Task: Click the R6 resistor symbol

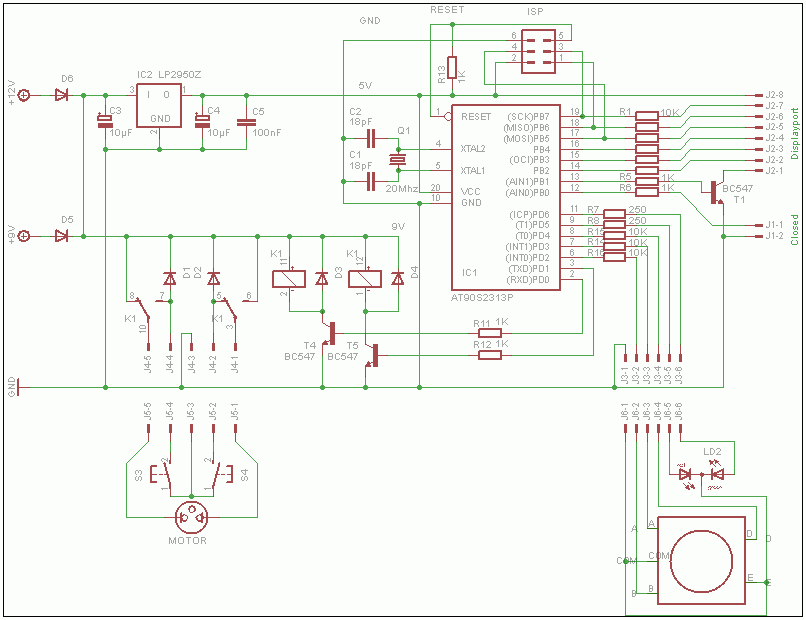Action: [647, 192]
